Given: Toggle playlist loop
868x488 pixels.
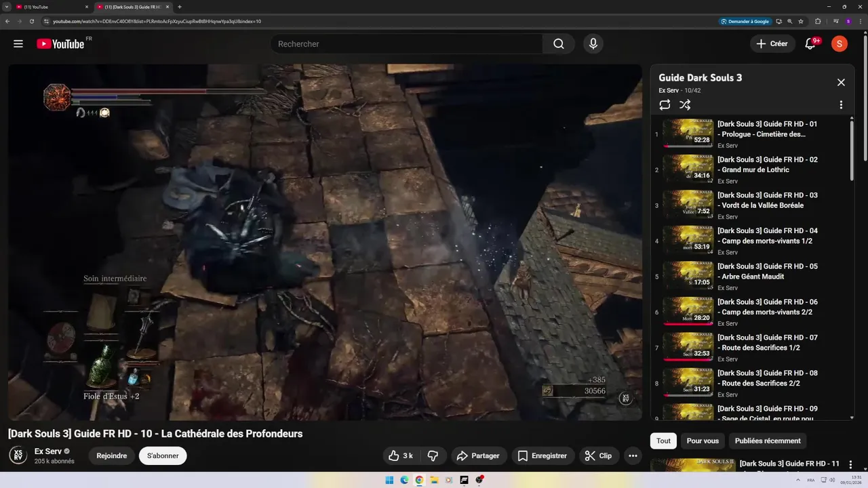Looking at the screenshot, I should pos(665,105).
